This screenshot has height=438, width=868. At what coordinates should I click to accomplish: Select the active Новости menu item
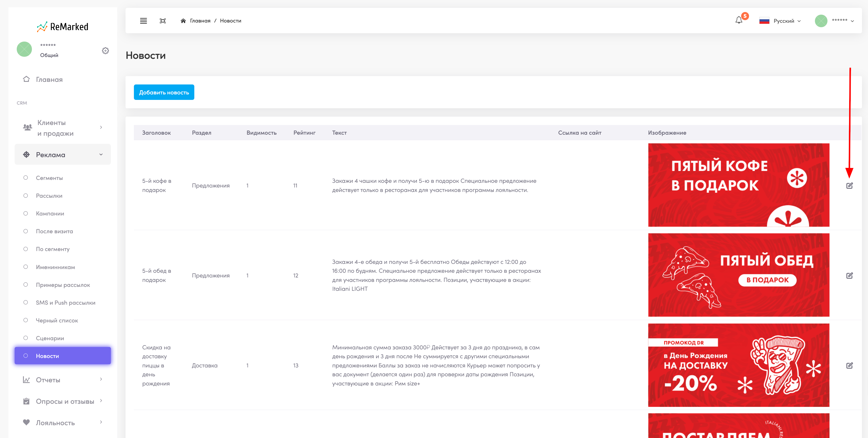click(x=63, y=356)
